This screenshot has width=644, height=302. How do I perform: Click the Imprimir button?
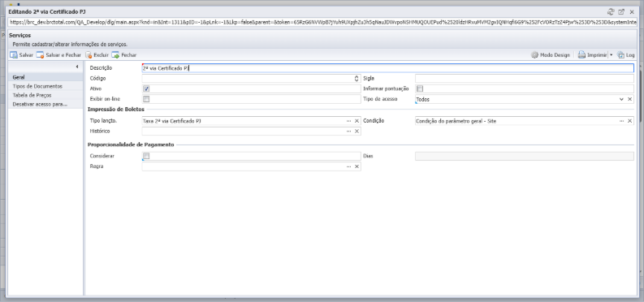[x=592, y=55]
